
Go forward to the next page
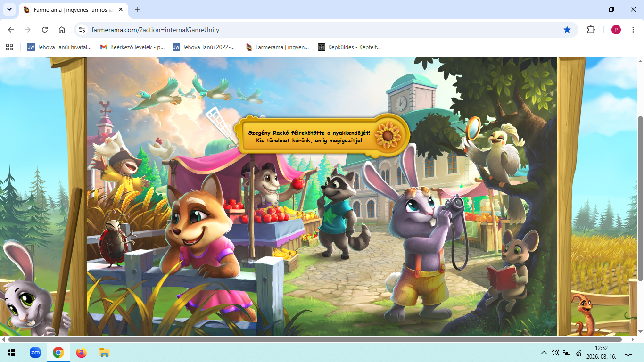pos(28,30)
